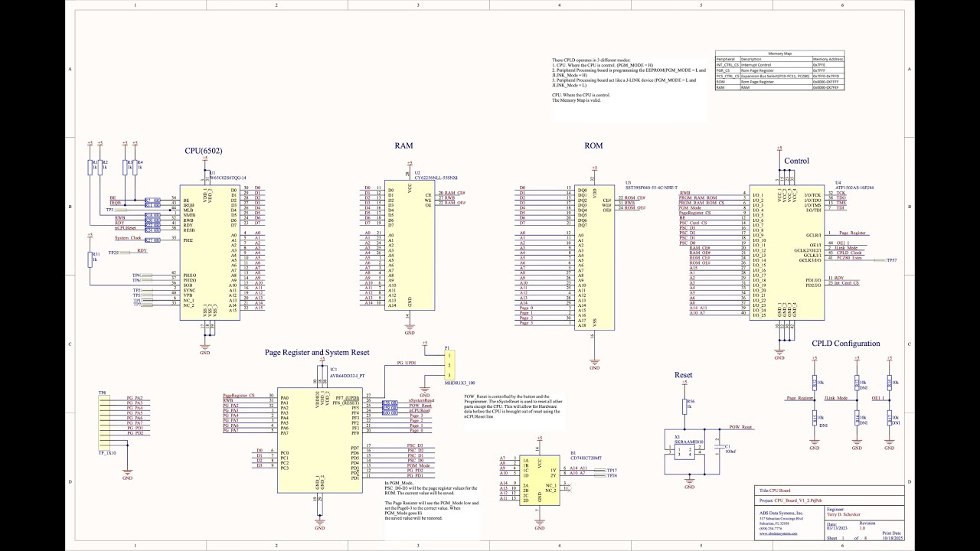Select resistor R56 in the Reset circuit
The width and height of the screenshot is (980, 551).
685,407
